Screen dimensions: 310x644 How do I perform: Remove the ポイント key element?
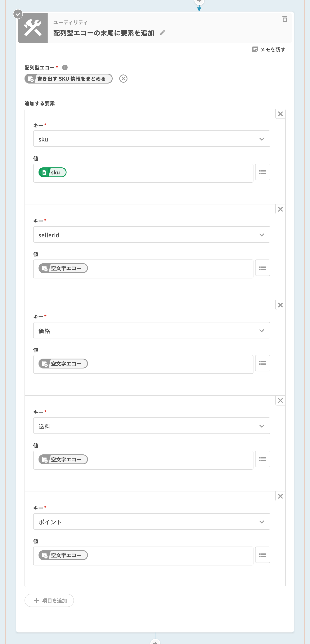coord(280,496)
